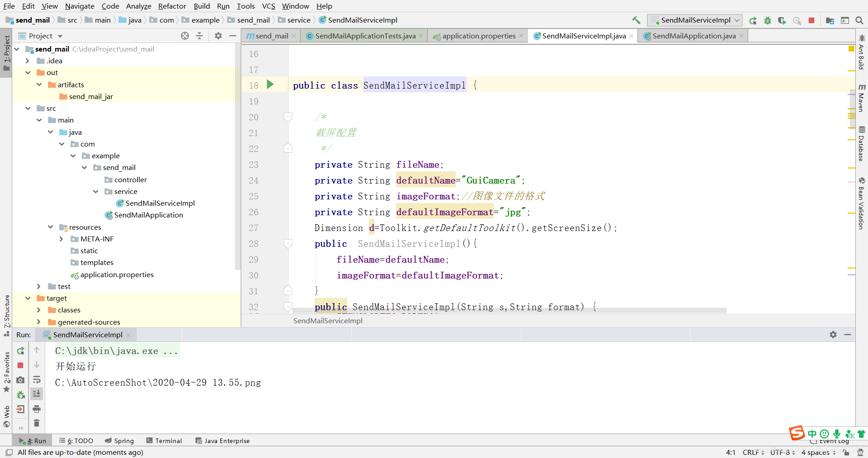The image size is (868, 458).
Task: Expand the META-INF folder
Action: (x=61, y=239)
